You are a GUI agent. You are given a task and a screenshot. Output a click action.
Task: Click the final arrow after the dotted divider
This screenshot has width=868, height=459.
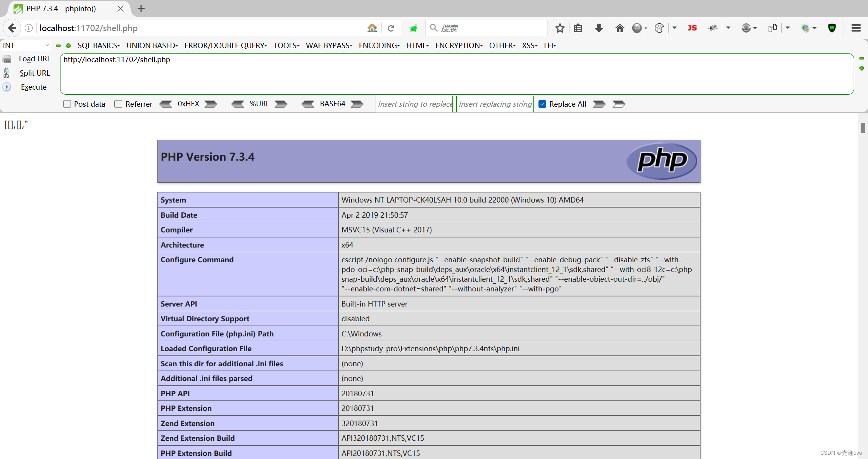point(619,104)
